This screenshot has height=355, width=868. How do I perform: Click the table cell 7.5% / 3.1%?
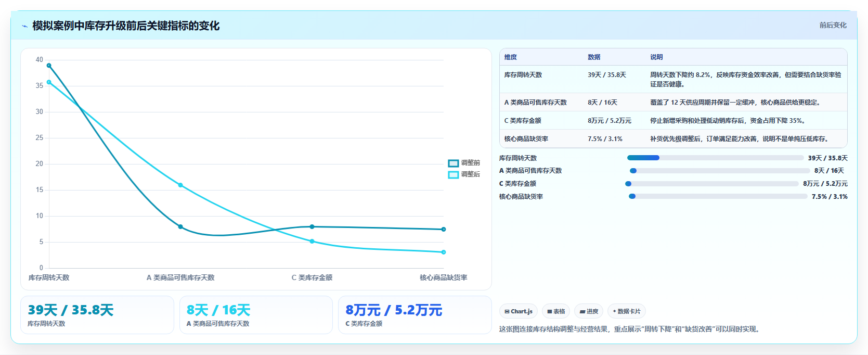605,139
